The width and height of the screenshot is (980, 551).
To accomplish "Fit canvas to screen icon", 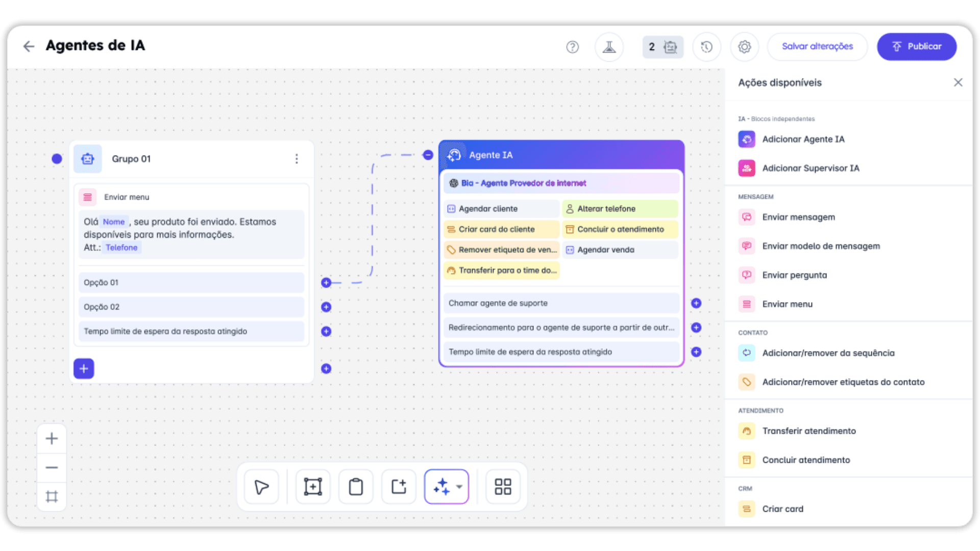I will [52, 497].
